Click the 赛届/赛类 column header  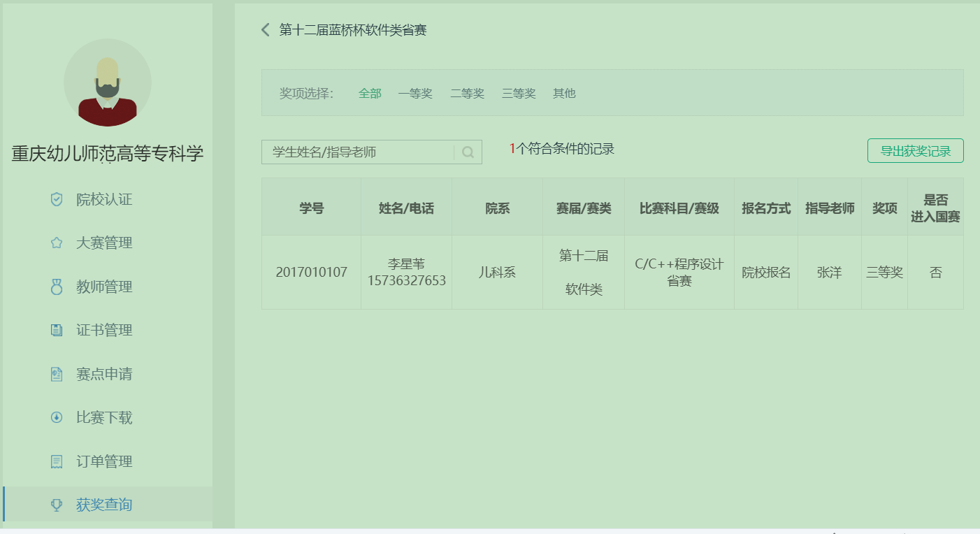tap(584, 208)
